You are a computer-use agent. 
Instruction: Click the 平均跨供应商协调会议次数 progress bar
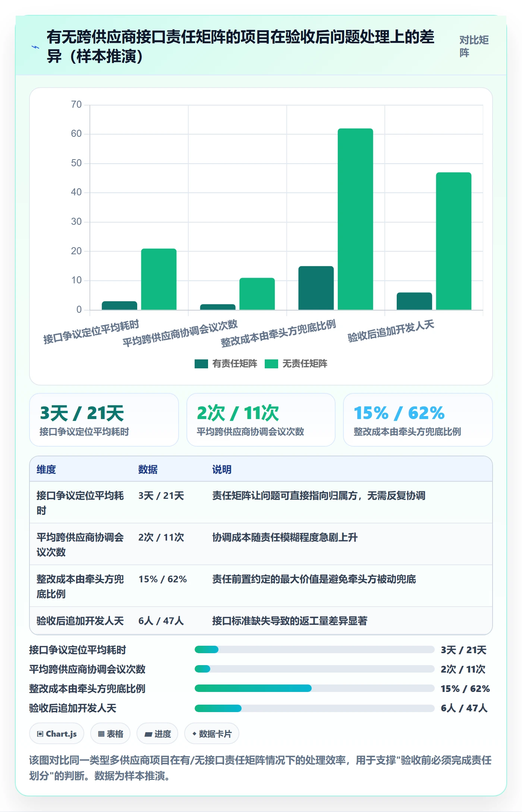(314, 669)
